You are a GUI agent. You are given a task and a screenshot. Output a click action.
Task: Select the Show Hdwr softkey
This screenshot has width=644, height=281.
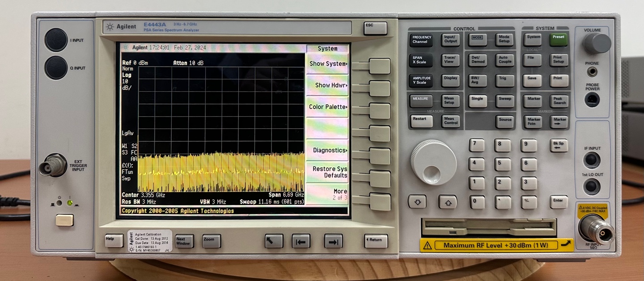379,88
